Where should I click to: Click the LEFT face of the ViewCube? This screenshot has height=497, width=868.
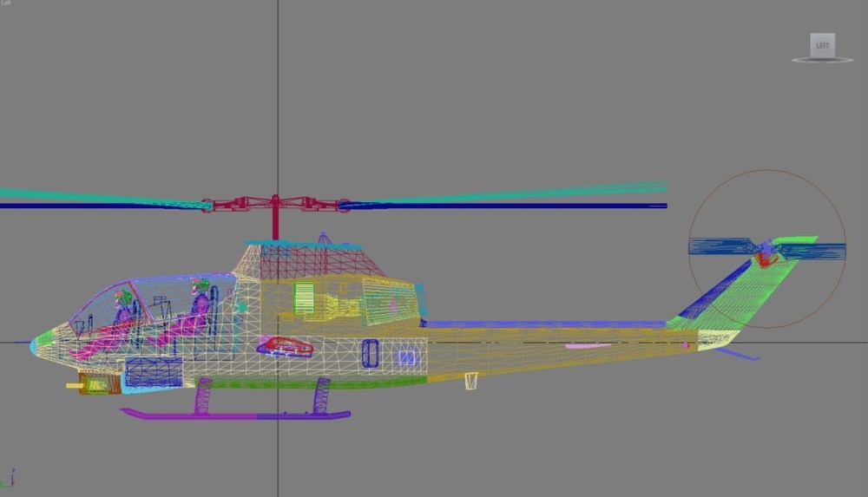pos(823,45)
